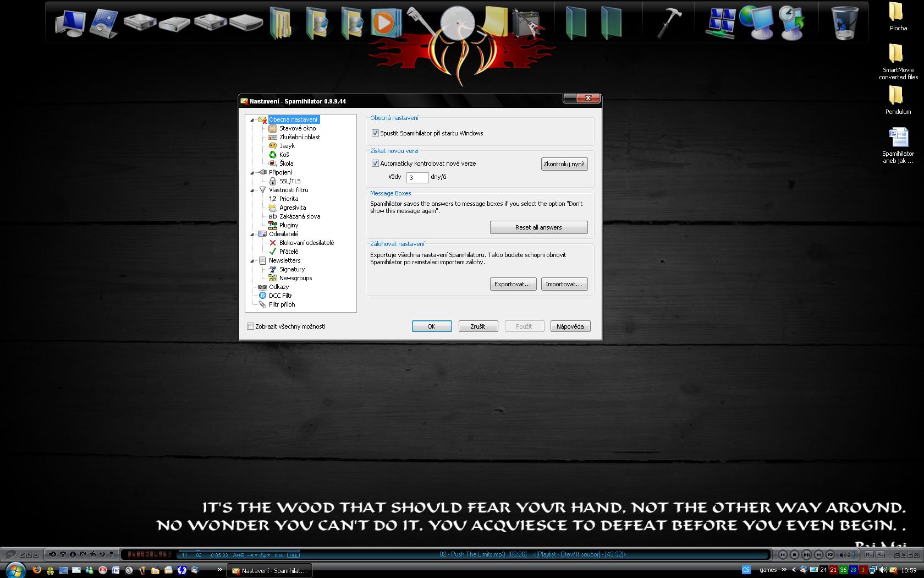This screenshot has width=924, height=578.
Task: Select the Jazyk language item
Action: (287, 146)
